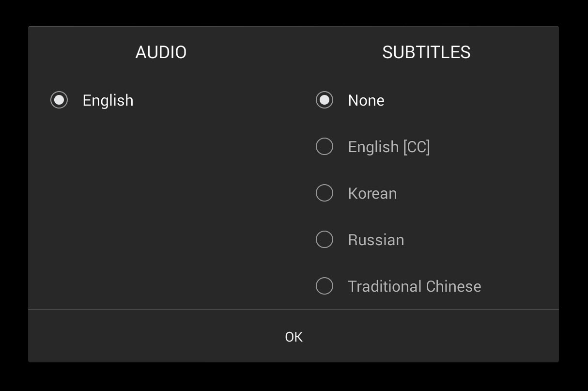The height and width of the screenshot is (391, 588).
Task: Click the Traditional Chinese label text
Action: point(414,286)
